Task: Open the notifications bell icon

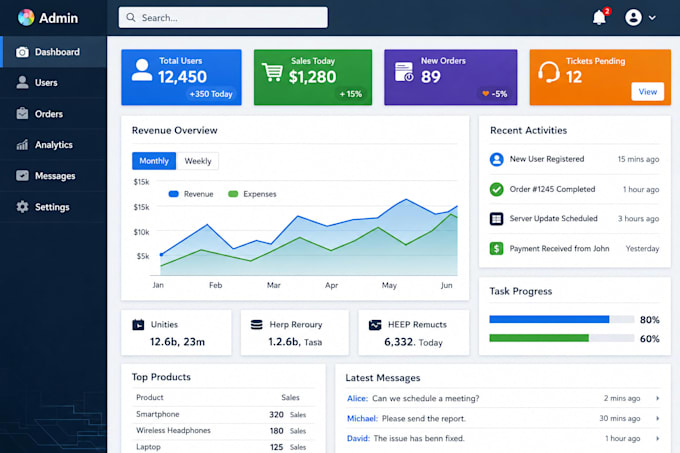Action: pyautogui.click(x=600, y=17)
